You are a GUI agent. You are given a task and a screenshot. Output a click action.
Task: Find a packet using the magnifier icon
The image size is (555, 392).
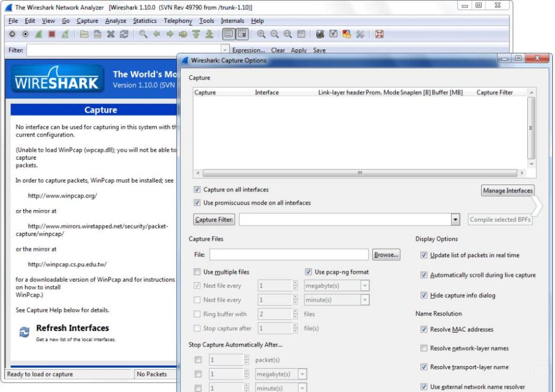[x=143, y=34]
